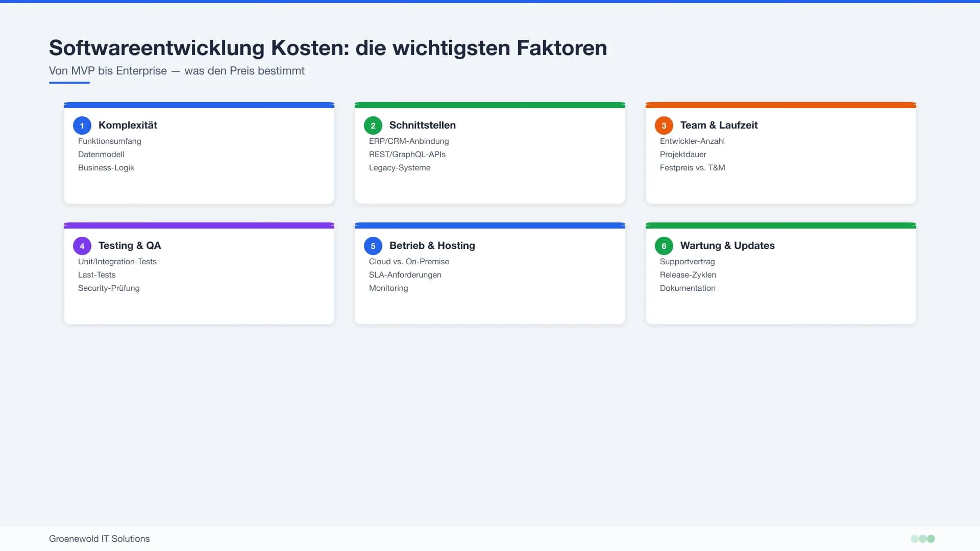
Task: Click the Festpreis vs. T&M line
Action: pyautogui.click(x=693, y=168)
